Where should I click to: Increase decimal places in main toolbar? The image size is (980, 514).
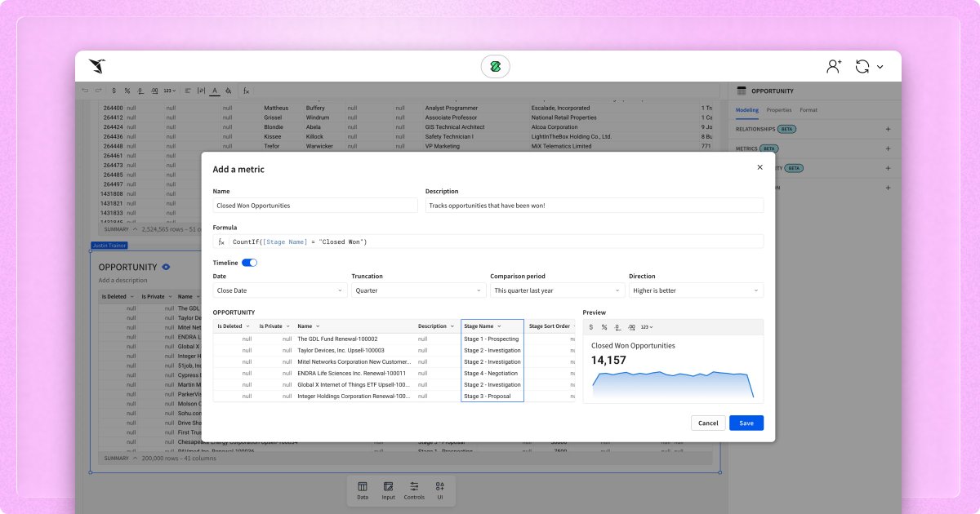click(154, 91)
